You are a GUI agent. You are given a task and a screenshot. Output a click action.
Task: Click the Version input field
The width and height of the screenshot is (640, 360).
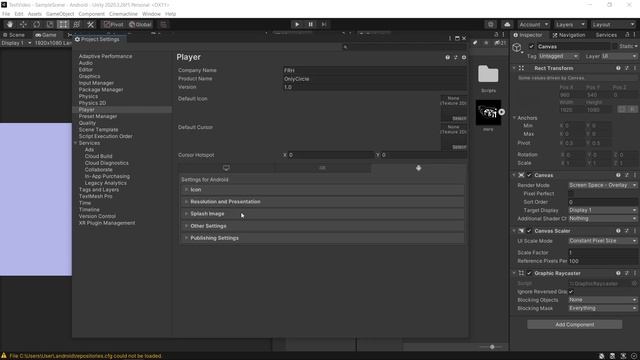click(x=375, y=87)
